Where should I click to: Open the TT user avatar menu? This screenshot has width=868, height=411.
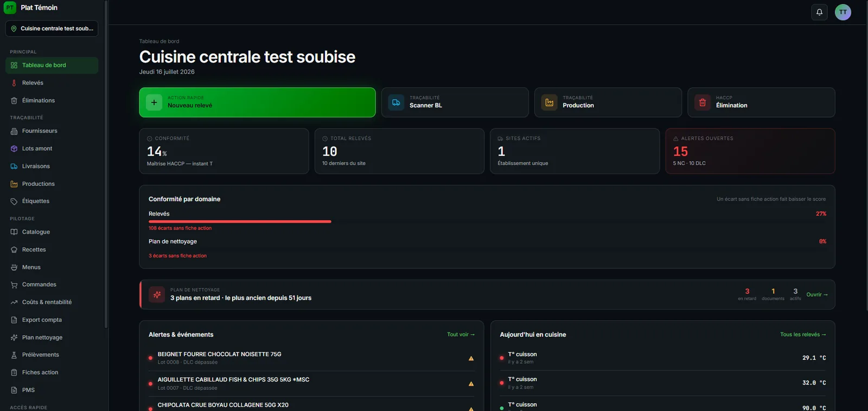(x=843, y=12)
